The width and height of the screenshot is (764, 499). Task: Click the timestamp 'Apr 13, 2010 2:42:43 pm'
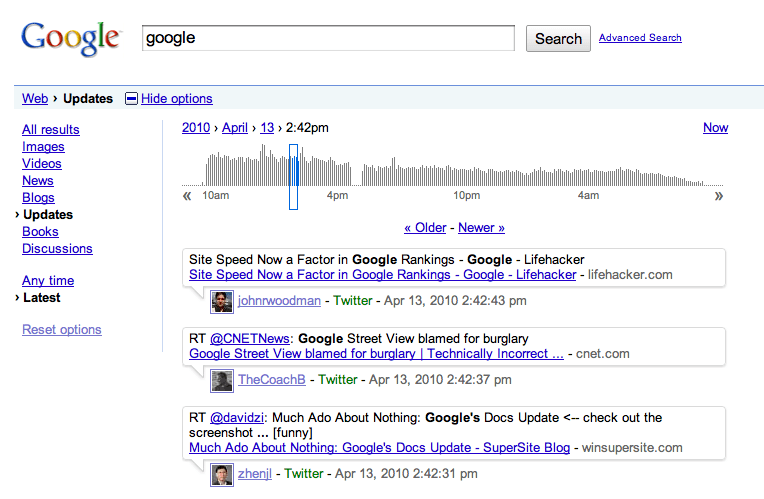455,301
